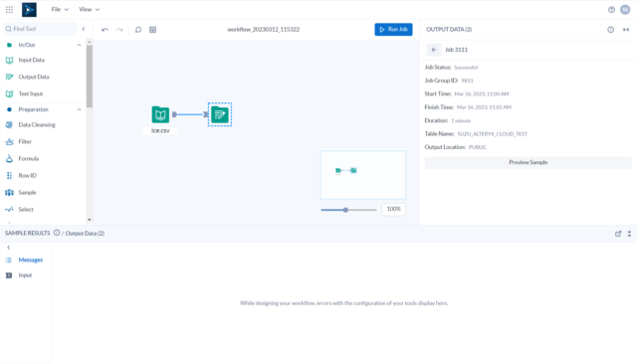Switch to the Input results tab
The width and height of the screenshot is (637, 364).
(x=25, y=275)
